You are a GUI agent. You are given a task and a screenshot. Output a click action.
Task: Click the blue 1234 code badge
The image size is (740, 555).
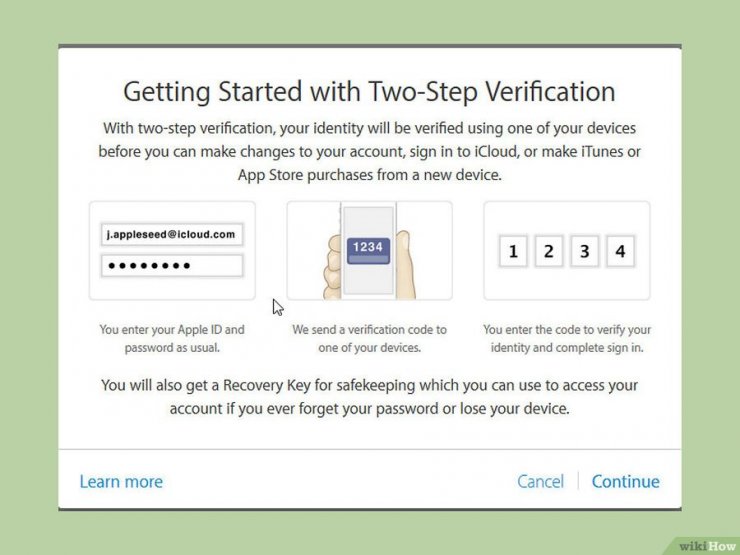click(x=368, y=251)
